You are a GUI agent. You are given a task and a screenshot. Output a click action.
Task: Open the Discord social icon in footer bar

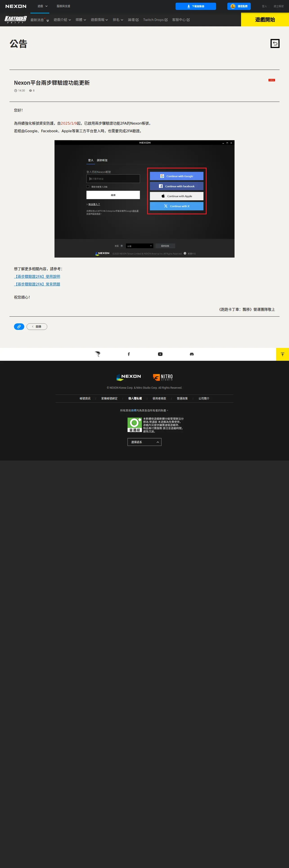click(192, 354)
